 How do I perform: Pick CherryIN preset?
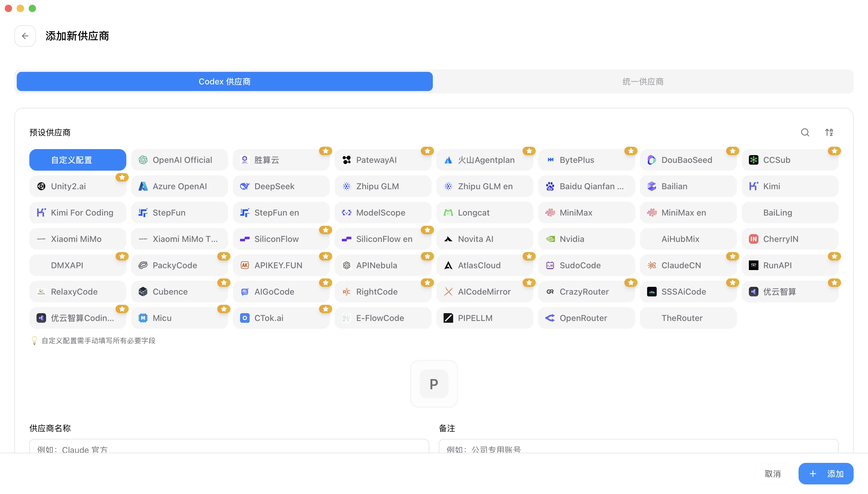790,239
